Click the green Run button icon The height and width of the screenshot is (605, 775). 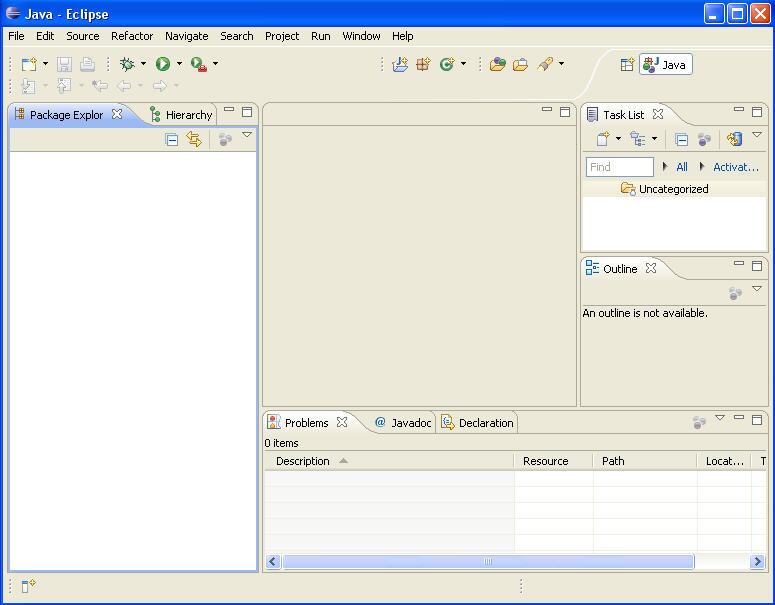coord(163,64)
